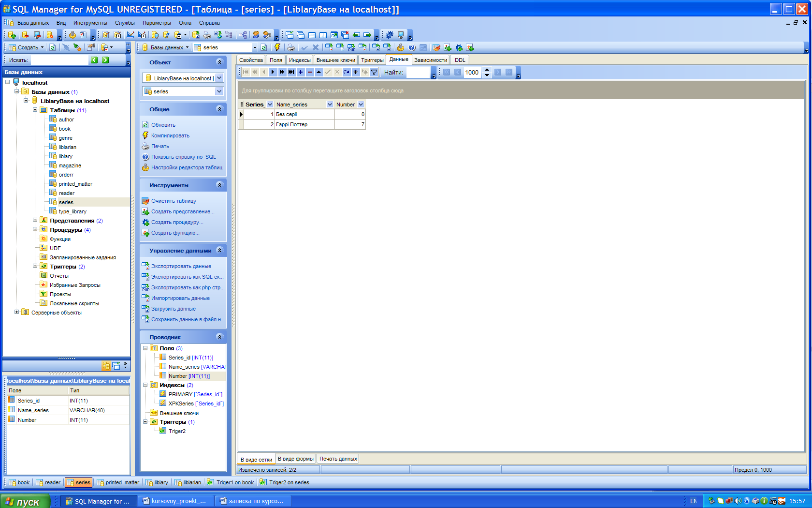Viewport: 812px width, 508px height.
Task: Switch to the Поля tab
Action: (276, 60)
